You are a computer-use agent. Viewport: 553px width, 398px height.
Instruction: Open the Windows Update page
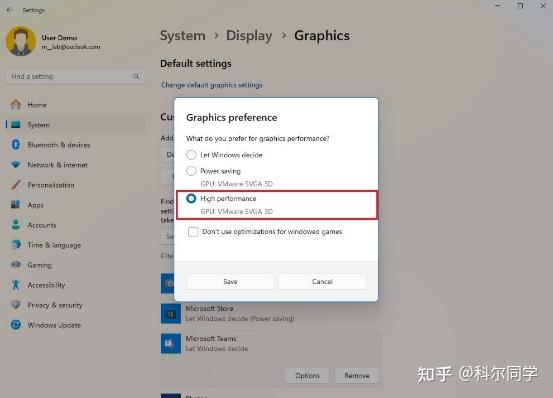pyautogui.click(x=75, y=325)
